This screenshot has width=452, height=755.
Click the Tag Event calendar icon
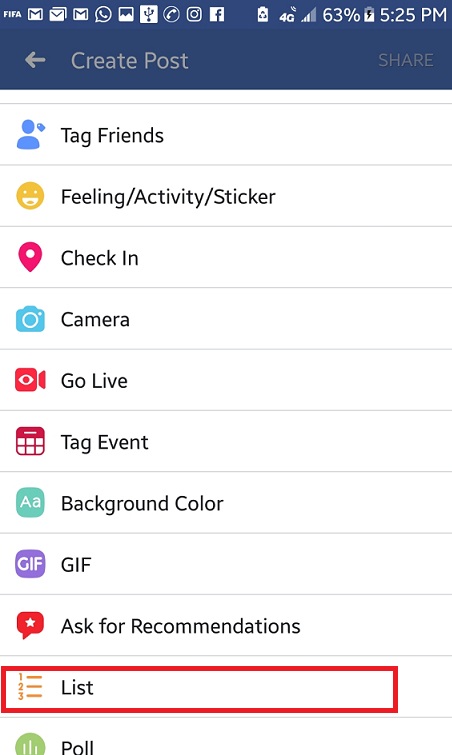30,441
